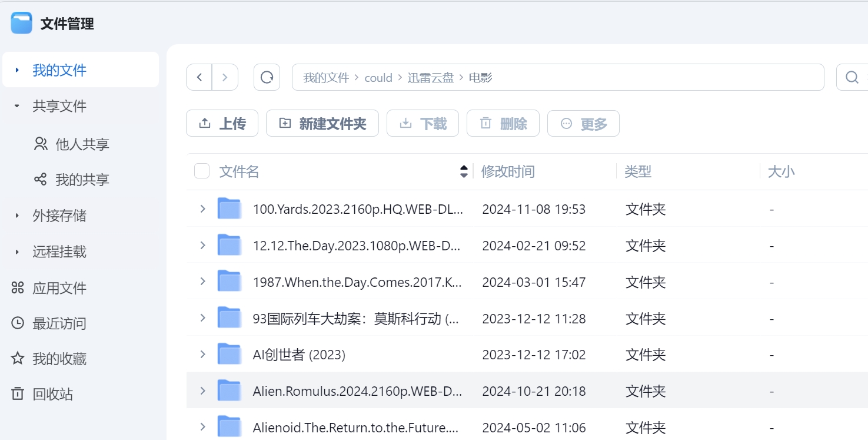Expand the 我的文件 sidebar arrow
This screenshot has height=440, width=868.
click(x=17, y=70)
